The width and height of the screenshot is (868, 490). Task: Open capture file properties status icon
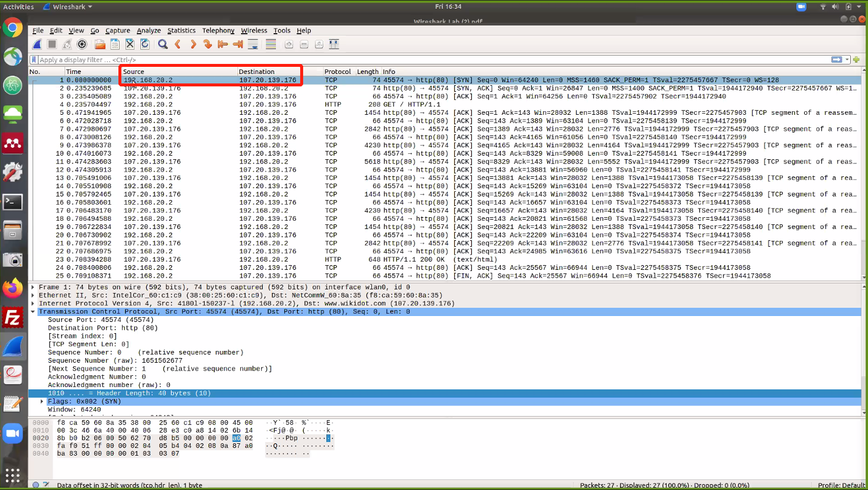pos(46,485)
